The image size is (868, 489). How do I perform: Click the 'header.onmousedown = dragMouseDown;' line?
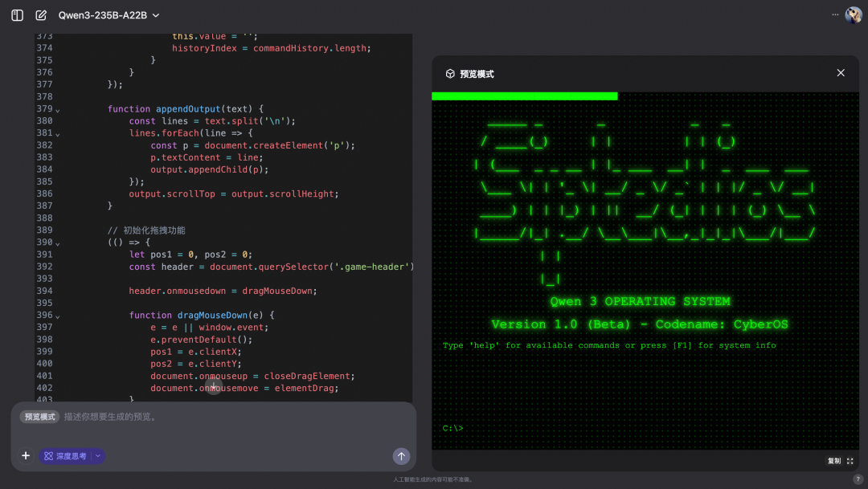pyautogui.click(x=223, y=291)
